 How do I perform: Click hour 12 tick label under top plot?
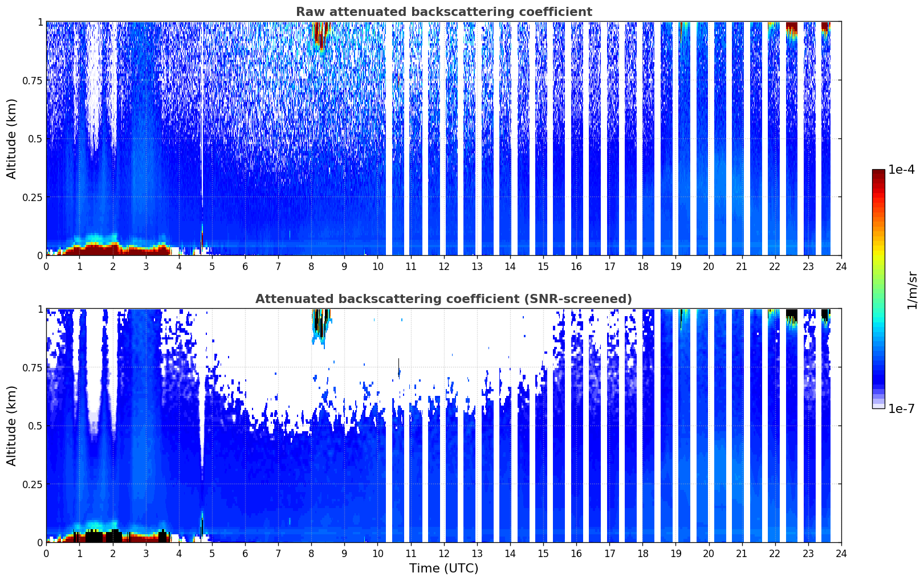(x=443, y=266)
